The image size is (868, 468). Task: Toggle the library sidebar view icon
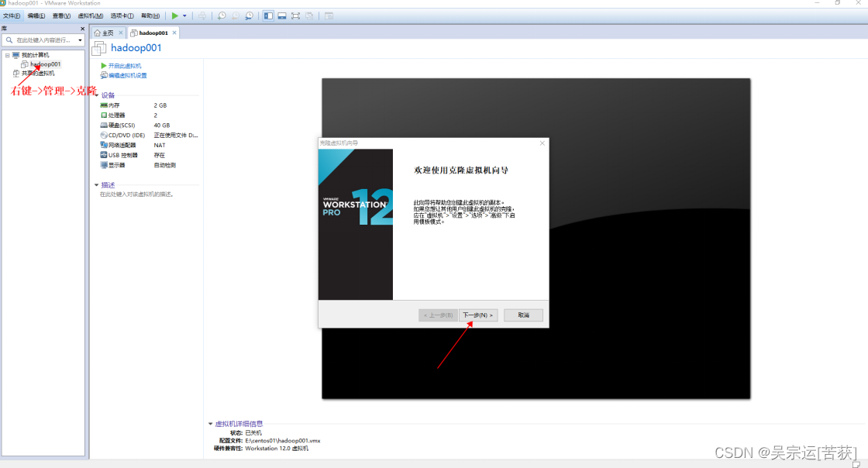[x=268, y=16]
